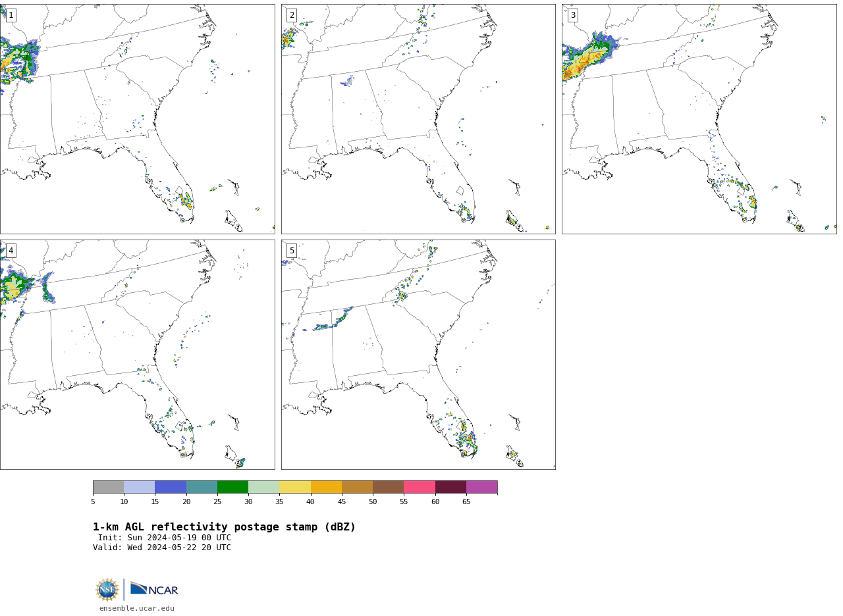Click the colorbar tick label 30
This screenshot has height=616, width=843.
pyautogui.click(x=248, y=502)
